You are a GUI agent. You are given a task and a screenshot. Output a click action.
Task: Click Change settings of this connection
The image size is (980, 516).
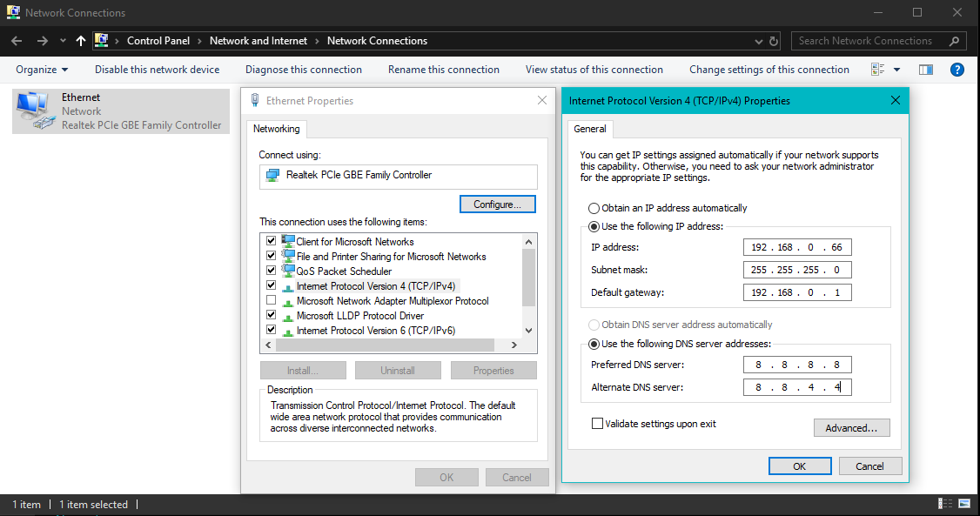click(769, 70)
